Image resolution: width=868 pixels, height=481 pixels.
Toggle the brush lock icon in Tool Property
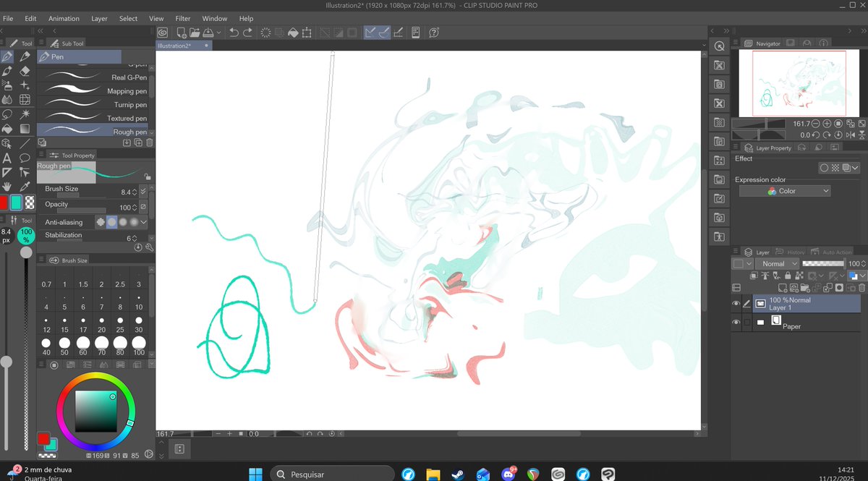(148, 176)
